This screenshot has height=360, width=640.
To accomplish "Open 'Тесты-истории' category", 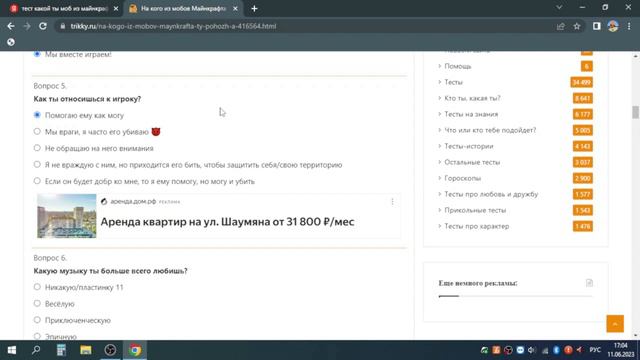I will (x=469, y=146).
